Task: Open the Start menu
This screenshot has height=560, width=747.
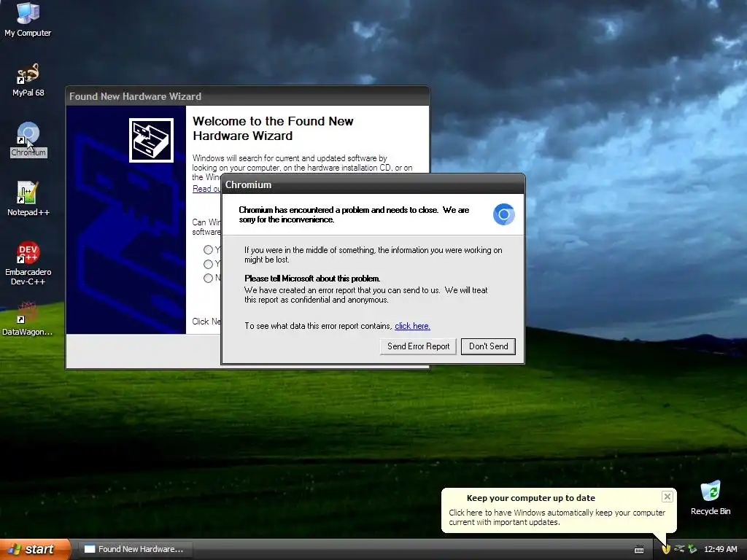Action: pos(35,549)
